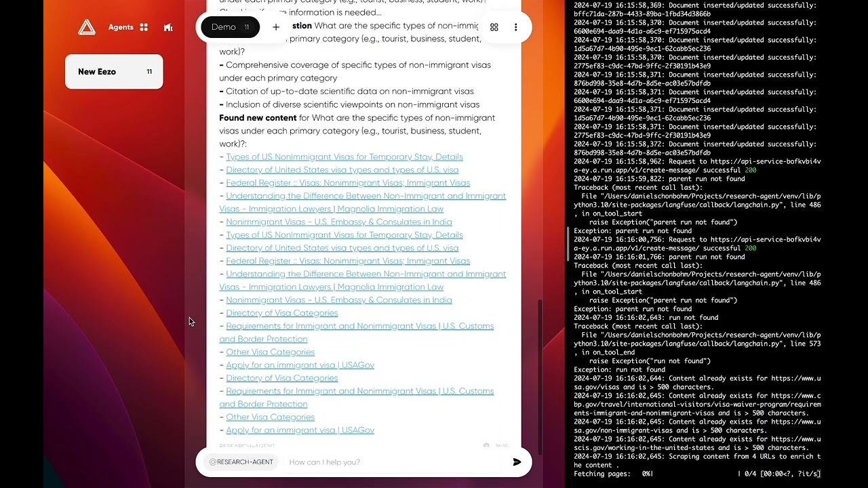This screenshot has width=868, height=488.
Task: Open the Agents menu label
Action: (121, 27)
